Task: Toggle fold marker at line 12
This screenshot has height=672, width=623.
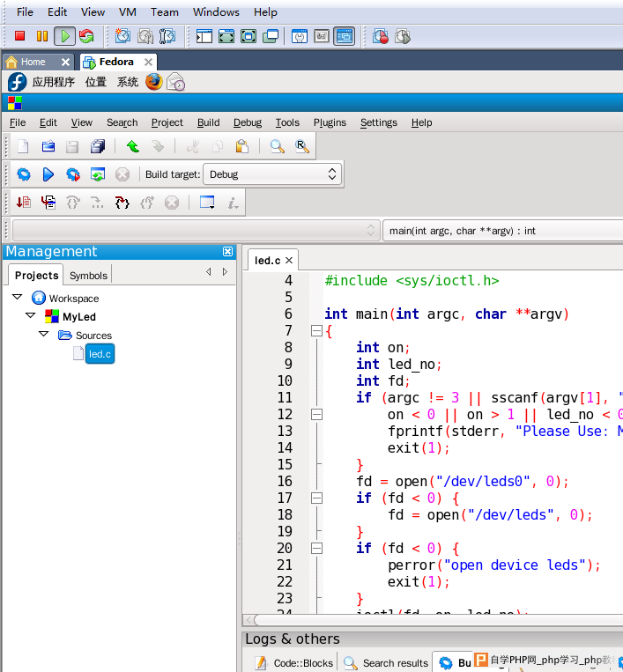Action: pyautogui.click(x=316, y=414)
